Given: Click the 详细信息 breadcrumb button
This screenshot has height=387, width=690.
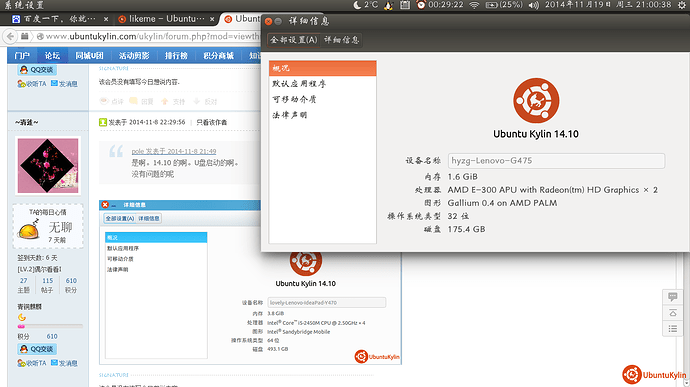Looking at the screenshot, I should tap(341, 40).
